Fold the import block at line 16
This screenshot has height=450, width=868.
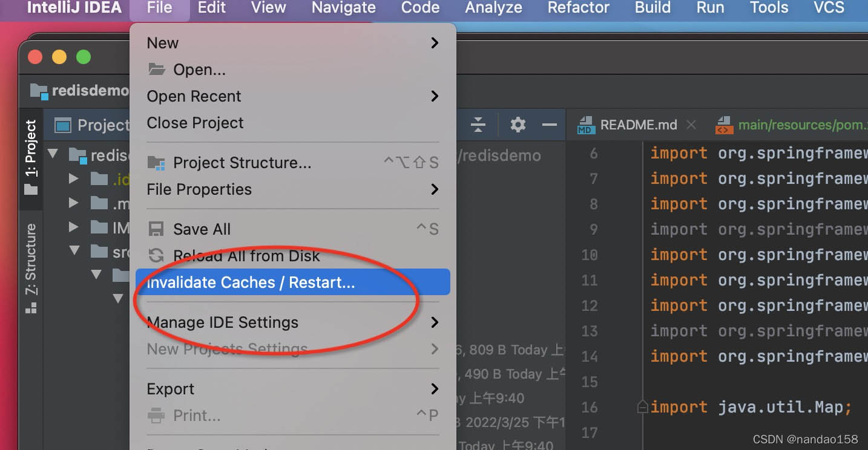(x=643, y=407)
